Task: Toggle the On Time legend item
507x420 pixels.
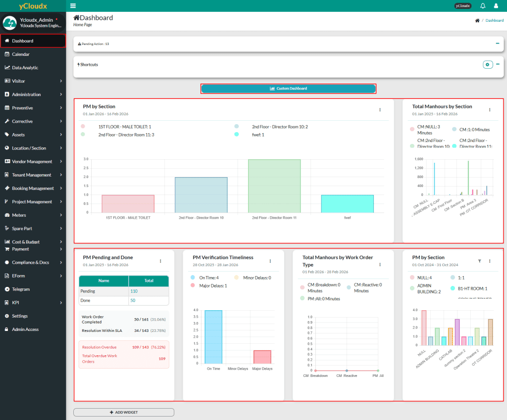Action: click(x=208, y=278)
